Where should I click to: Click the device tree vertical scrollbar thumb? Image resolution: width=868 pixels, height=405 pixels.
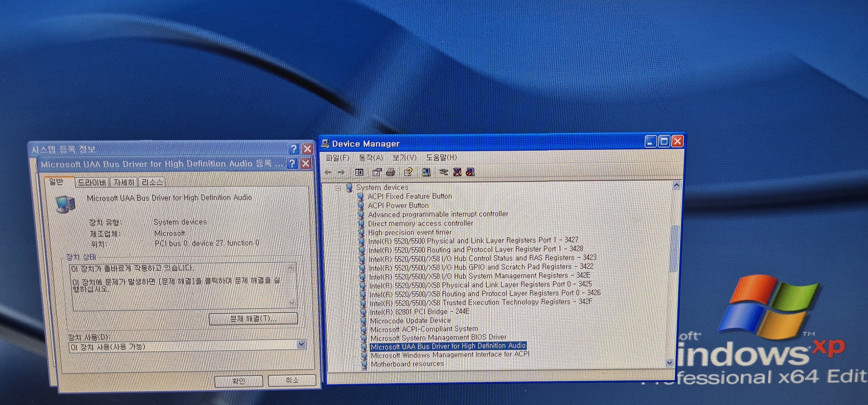tap(673, 248)
